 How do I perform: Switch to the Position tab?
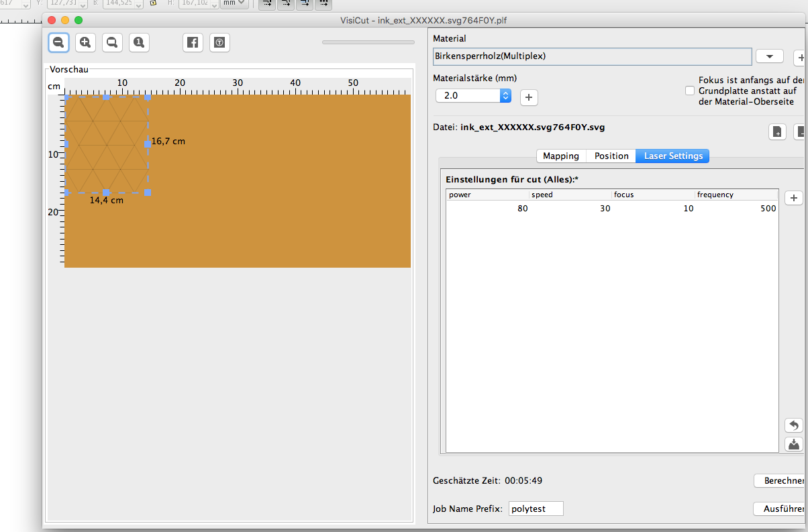[x=611, y=156]
